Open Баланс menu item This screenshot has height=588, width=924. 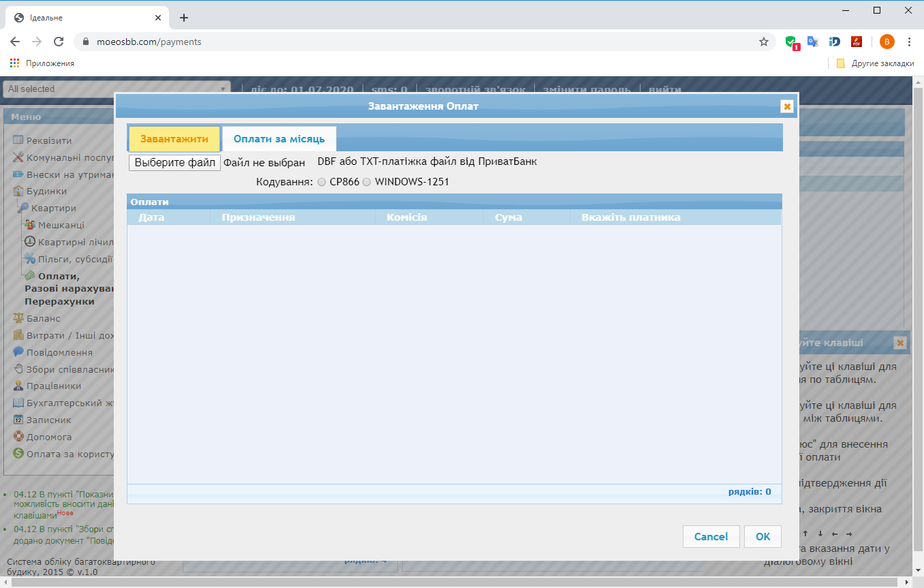43,318
